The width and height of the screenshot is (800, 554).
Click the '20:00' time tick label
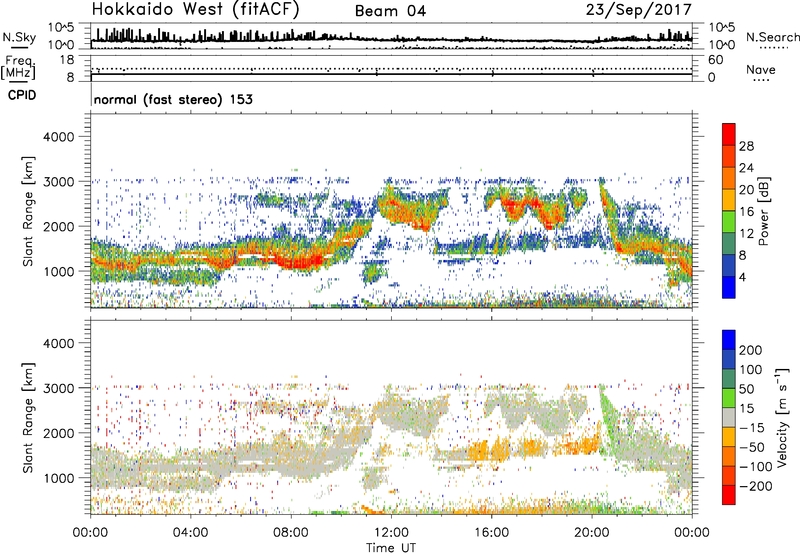coord(592,533)
